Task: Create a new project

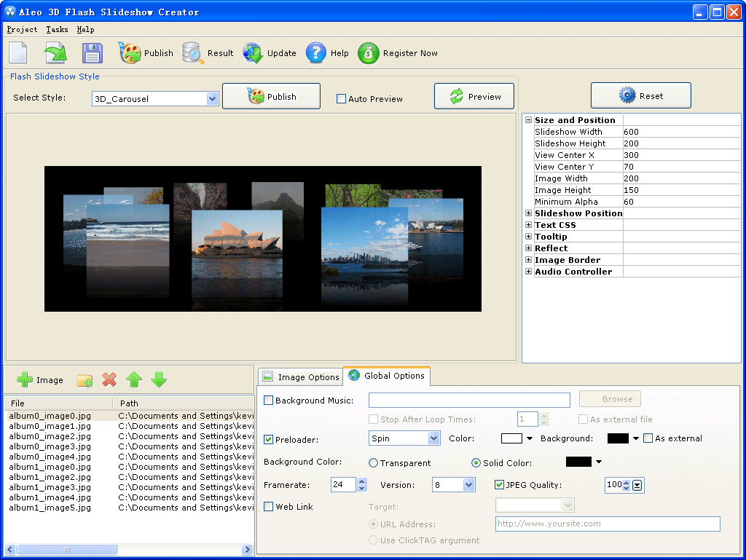Action: tap(17, 52)
